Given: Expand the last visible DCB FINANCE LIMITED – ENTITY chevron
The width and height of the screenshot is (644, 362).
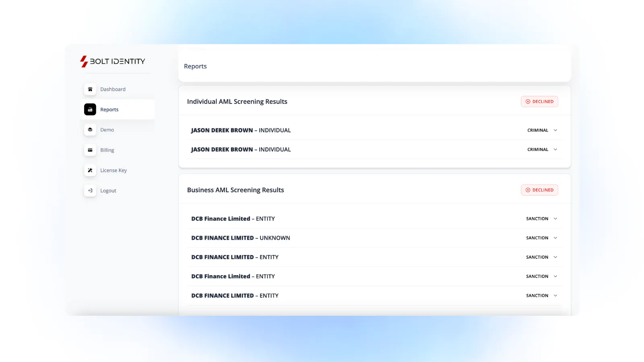Looking at the screenshot, I should [555, 296].
